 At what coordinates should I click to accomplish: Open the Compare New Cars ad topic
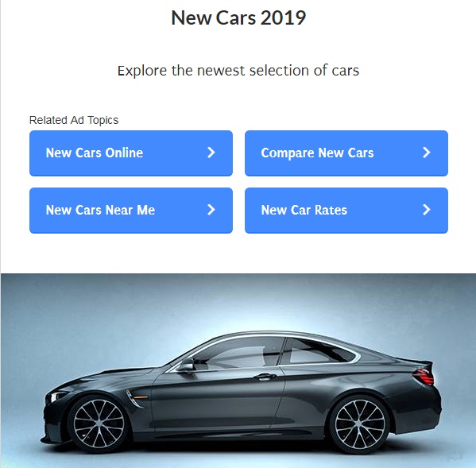point(346,153)
